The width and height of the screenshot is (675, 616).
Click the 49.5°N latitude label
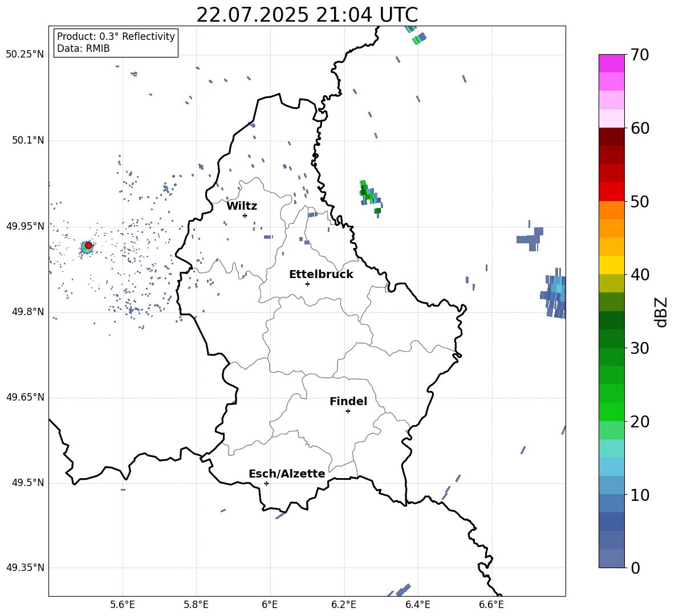tap(28, 483)
